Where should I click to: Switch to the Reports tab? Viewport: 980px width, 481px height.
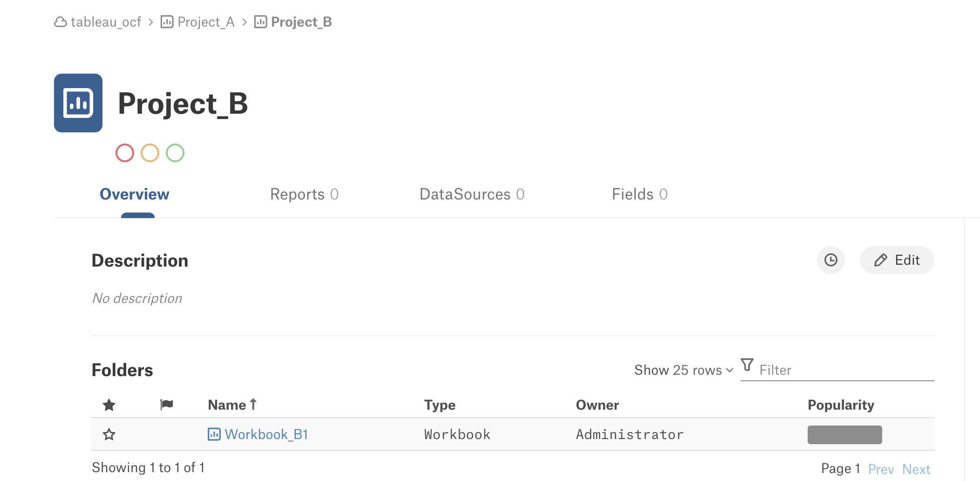pyautogui.click(x=304, y=194)
